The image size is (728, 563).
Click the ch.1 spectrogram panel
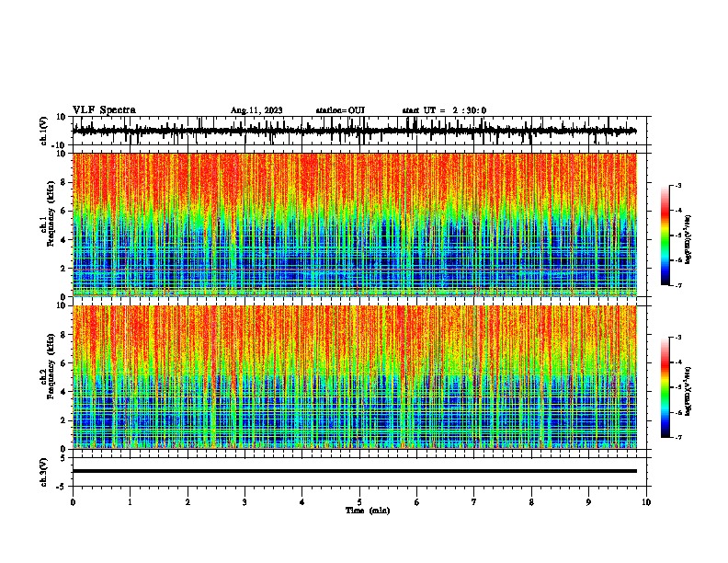coord(355,224)
